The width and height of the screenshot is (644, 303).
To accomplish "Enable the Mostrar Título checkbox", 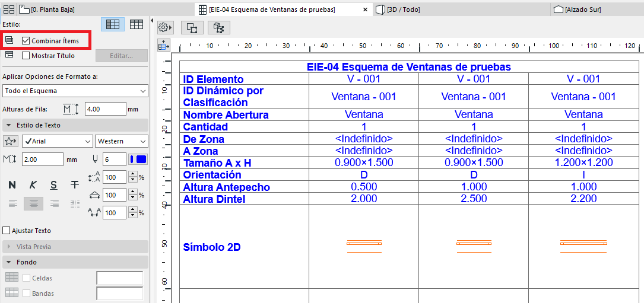I will [x=26, y=56].
